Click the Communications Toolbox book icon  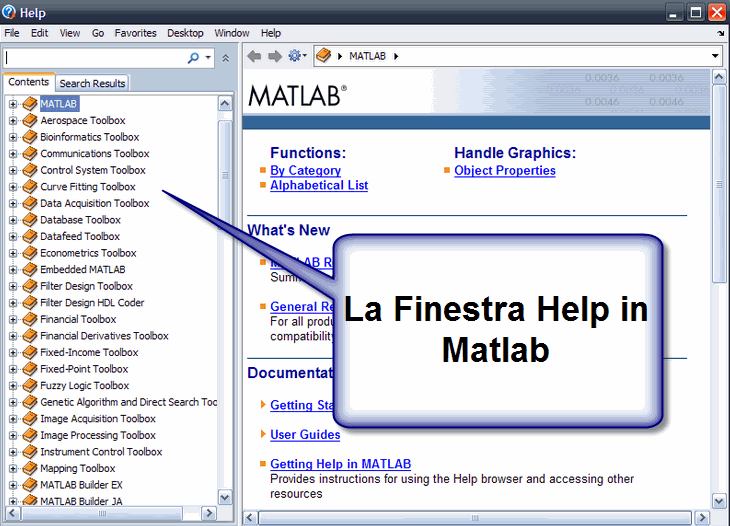pos(30,154)
